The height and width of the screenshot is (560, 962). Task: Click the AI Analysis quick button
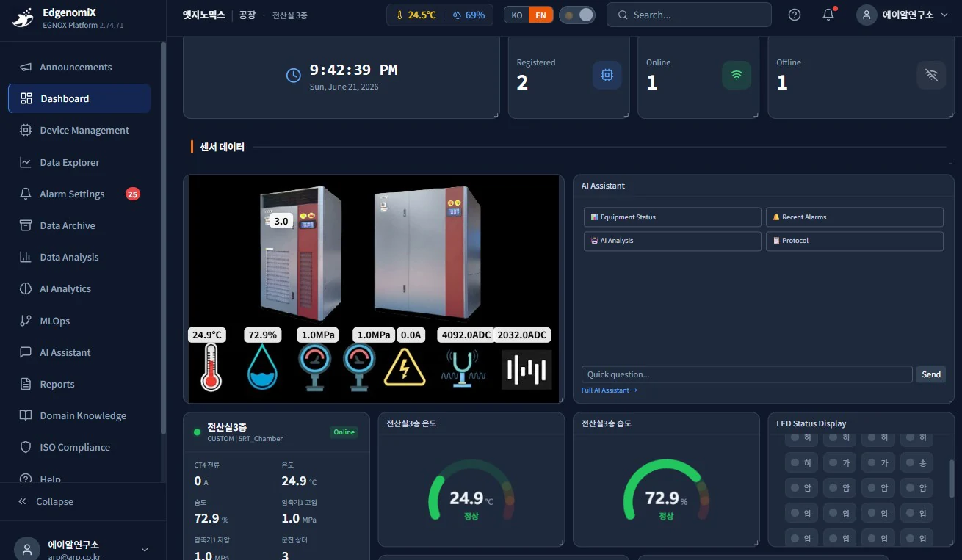[673, 241]
